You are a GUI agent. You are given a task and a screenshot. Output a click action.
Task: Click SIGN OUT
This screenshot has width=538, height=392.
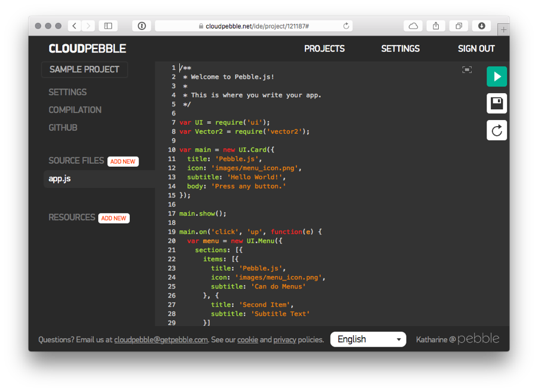tap(476, 48)
